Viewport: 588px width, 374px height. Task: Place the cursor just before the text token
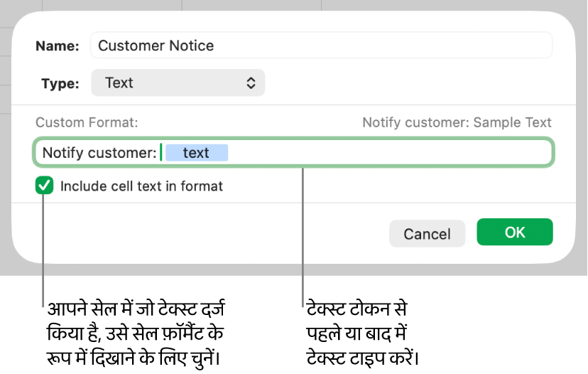(x=163, y=153)
